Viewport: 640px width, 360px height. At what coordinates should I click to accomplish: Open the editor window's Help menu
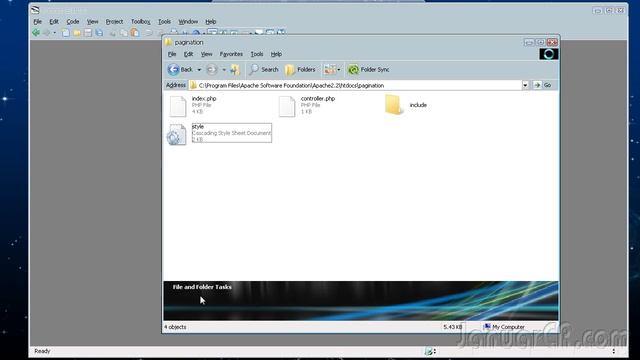point(211,22)
